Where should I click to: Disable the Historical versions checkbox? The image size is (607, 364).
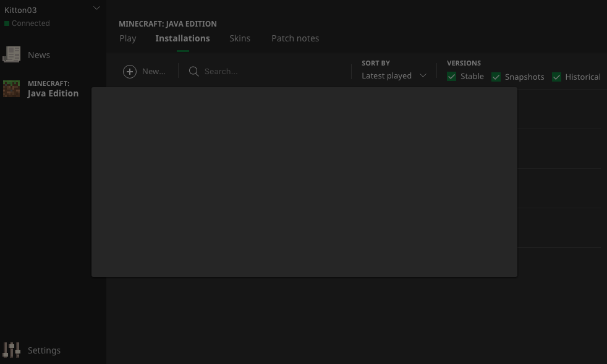pos(556,77)
